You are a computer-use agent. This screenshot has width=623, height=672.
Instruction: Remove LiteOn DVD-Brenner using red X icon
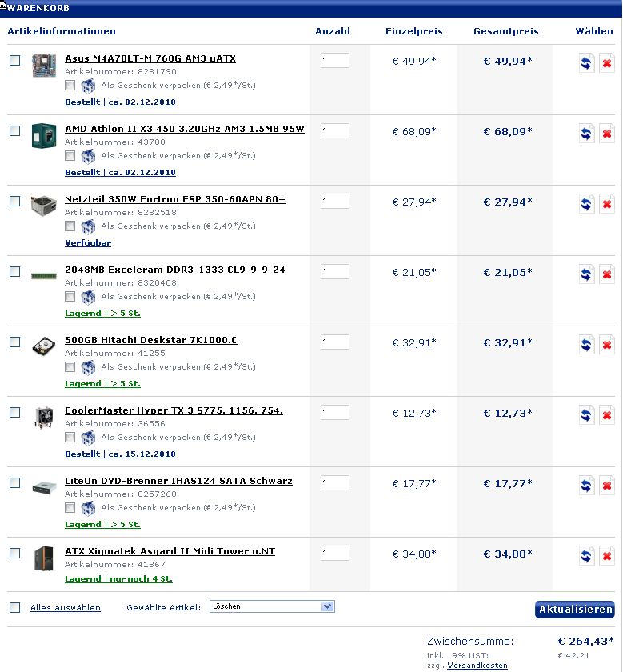point(607,485)
